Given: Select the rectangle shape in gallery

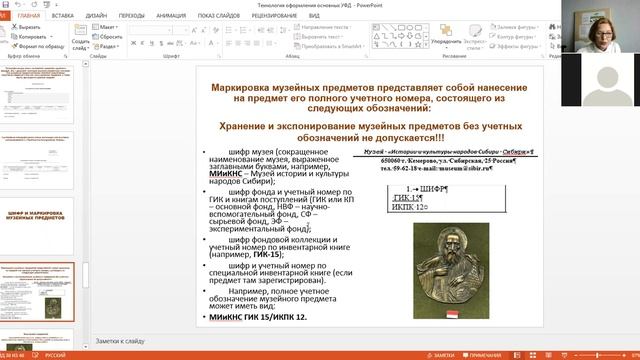Looking at the screenshot, I should coord(401,27).
